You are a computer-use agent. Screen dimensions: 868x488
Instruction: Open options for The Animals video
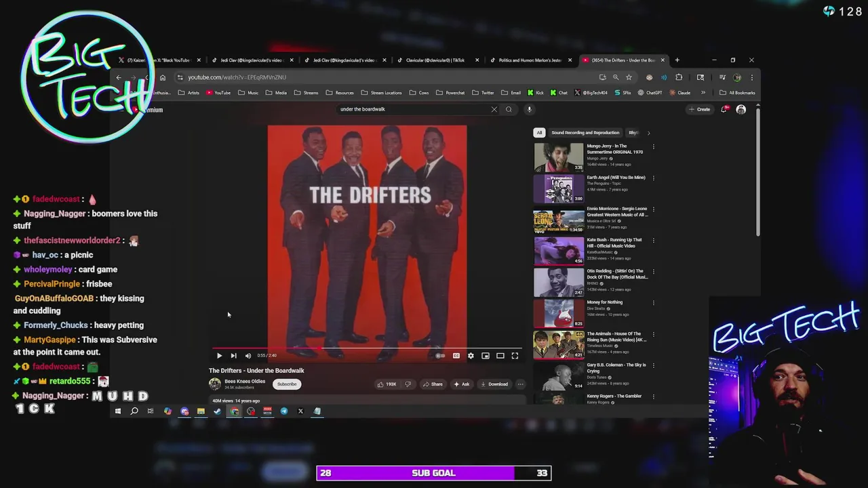[x=654, y=334]
